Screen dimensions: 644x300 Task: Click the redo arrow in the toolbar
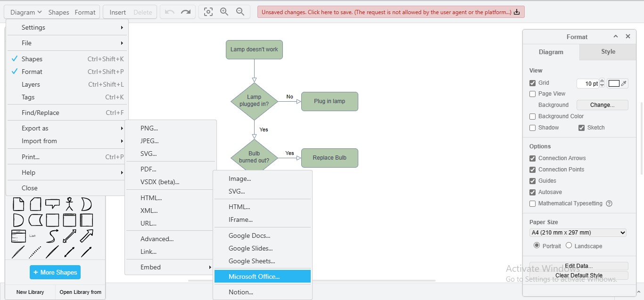(186, 12)
